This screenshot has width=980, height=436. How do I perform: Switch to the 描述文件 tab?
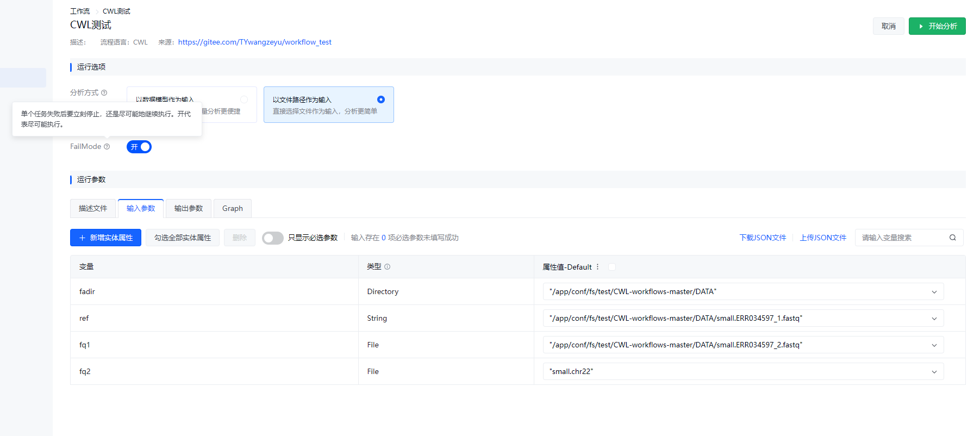click(x=93, y=208)
